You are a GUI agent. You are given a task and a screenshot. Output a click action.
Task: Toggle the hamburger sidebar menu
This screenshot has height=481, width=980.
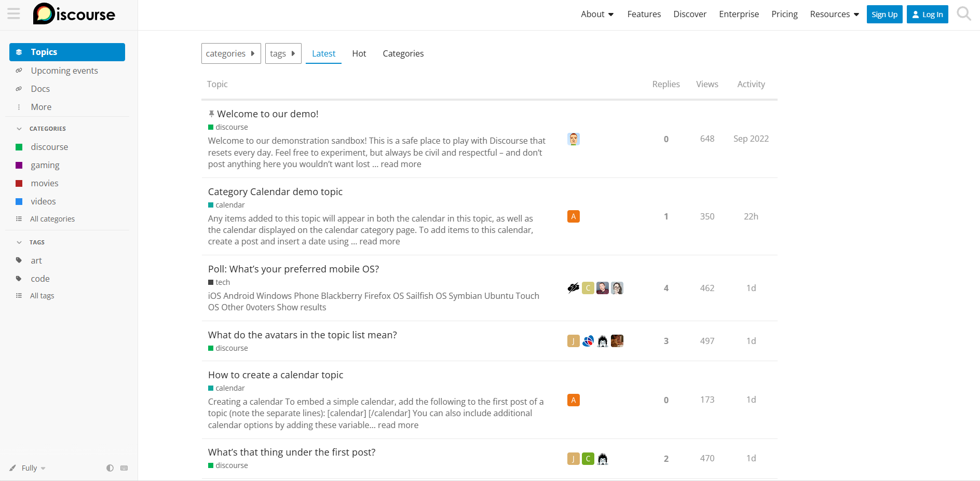point(14,14)
